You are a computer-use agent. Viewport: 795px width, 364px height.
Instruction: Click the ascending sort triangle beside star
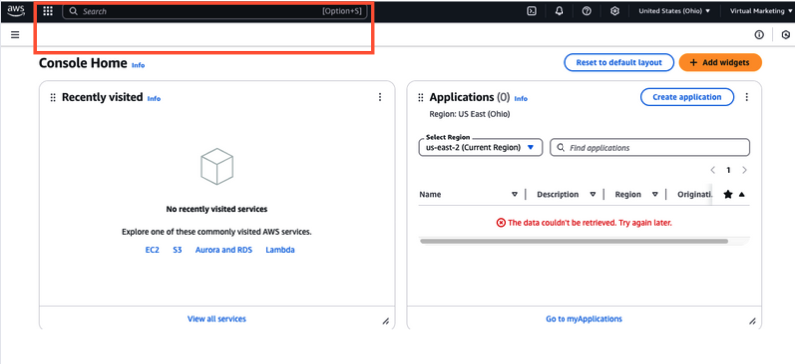coord(741,194)
